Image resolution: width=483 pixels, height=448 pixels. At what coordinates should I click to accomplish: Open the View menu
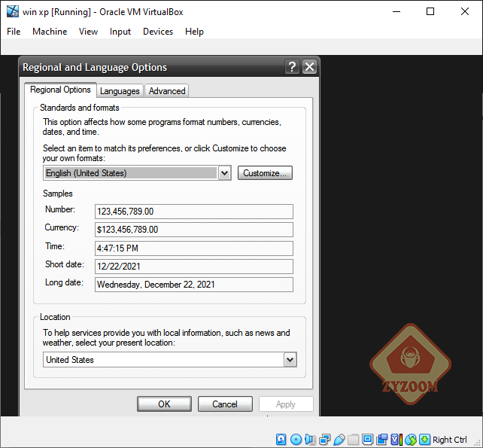[x=88, y=32]
